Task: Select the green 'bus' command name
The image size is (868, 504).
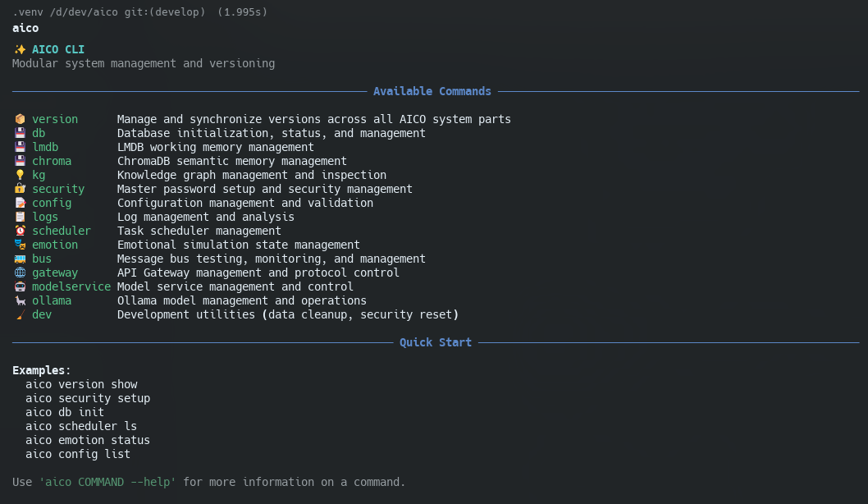Action: click(42, 259)
